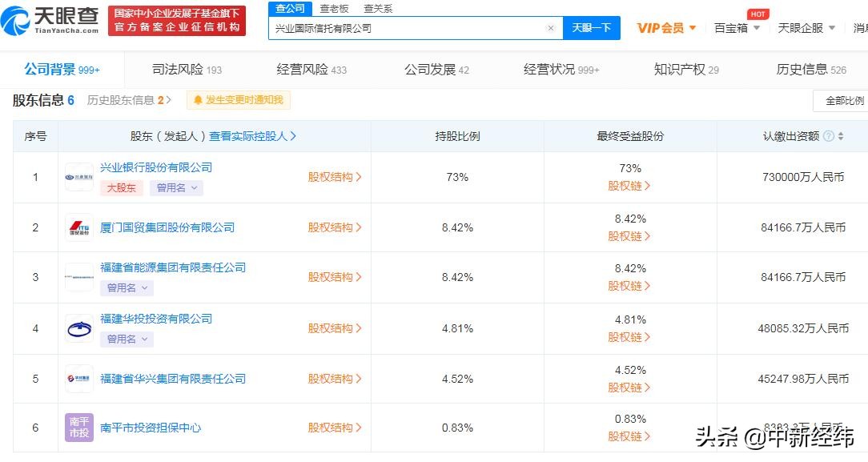View 股权结构 for 南平市投资担保中心
This screenshot has width=868, height=462.
pyautogui.click(x=335, y=428)
